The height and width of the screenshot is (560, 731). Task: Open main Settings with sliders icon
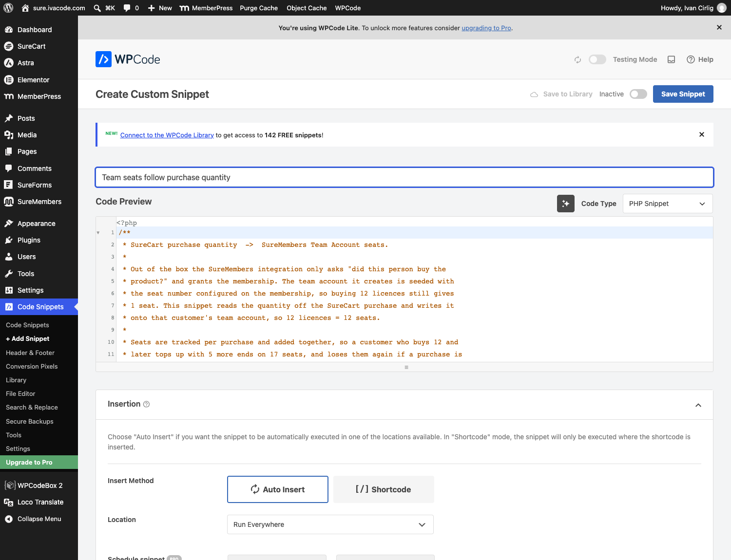39,290
